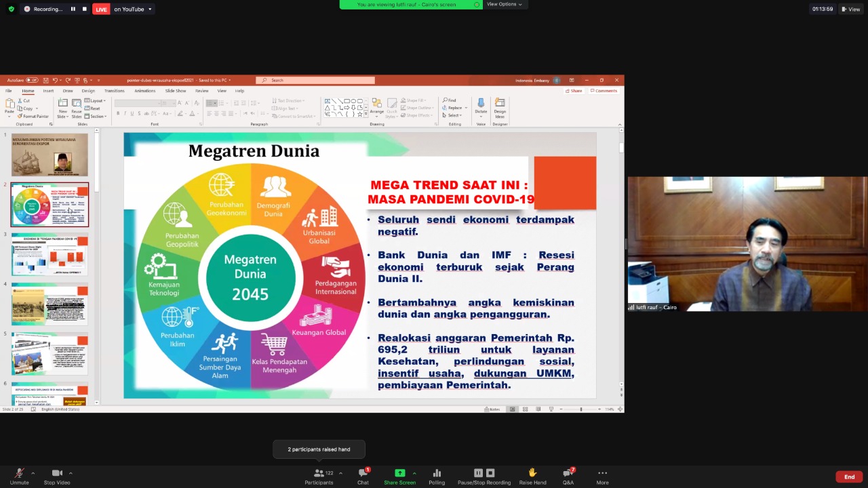Image resolution: width=868 pixels, height=488 pixels.
Task: Stop Video in the Zoom toolbar
Action: 57,476
